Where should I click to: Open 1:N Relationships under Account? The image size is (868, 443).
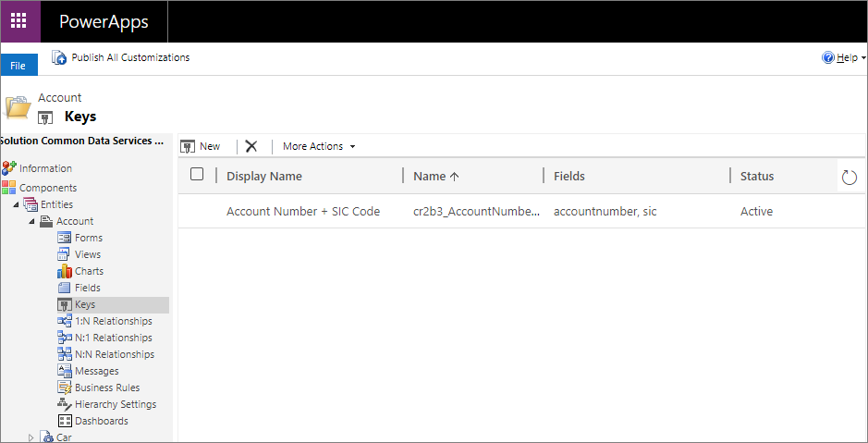(114, 321)
